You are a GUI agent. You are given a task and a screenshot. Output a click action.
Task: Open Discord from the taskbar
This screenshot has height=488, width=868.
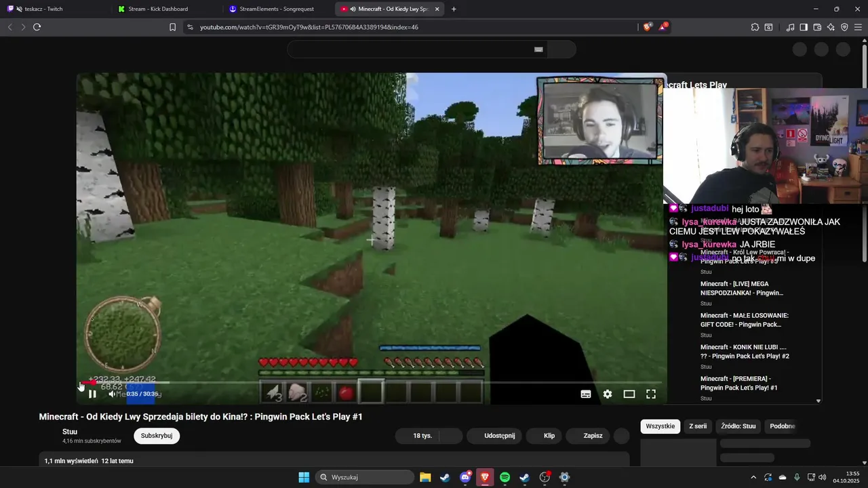coord(465,477)
